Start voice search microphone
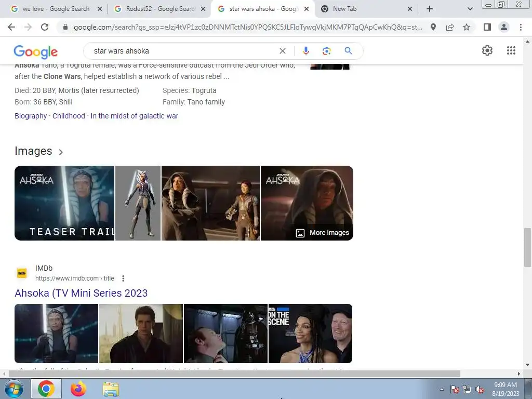This screenshot has width=532, height=399. [x=305, y=51]
